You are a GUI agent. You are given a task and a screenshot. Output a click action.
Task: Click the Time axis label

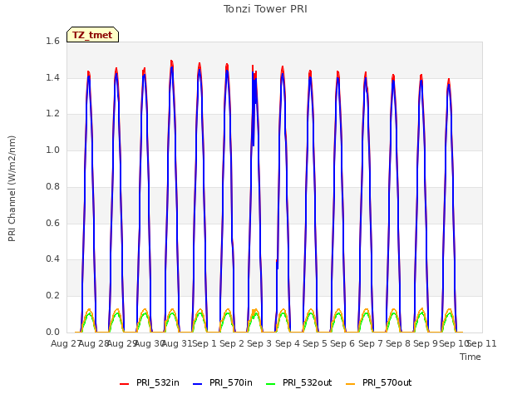click(x=470, y=357)
